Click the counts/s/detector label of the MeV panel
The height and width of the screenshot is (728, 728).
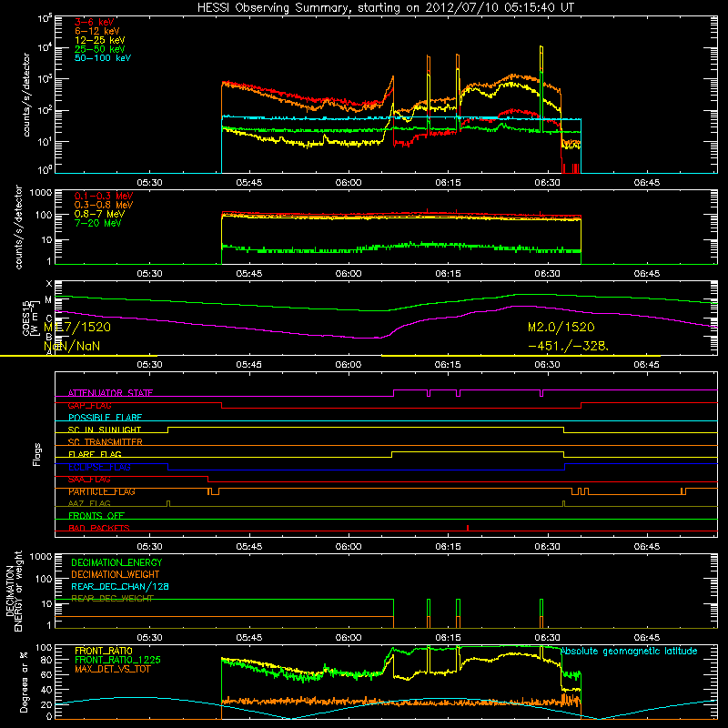coord(18,227)
